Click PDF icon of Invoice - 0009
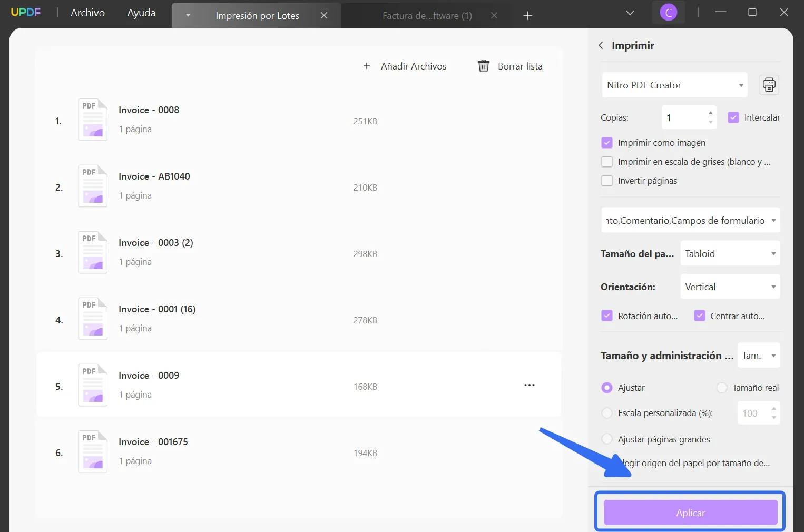The image size is (804, 532). pyautogui.click(x=93, y=385)
